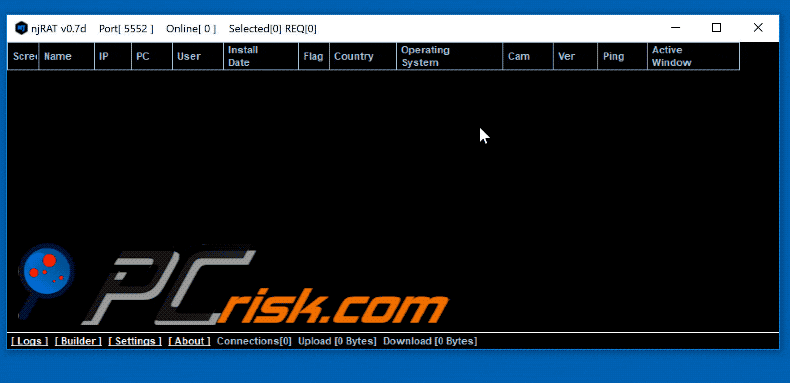Sort by the PC column header
Screen dimensions: 790x383
152,56
